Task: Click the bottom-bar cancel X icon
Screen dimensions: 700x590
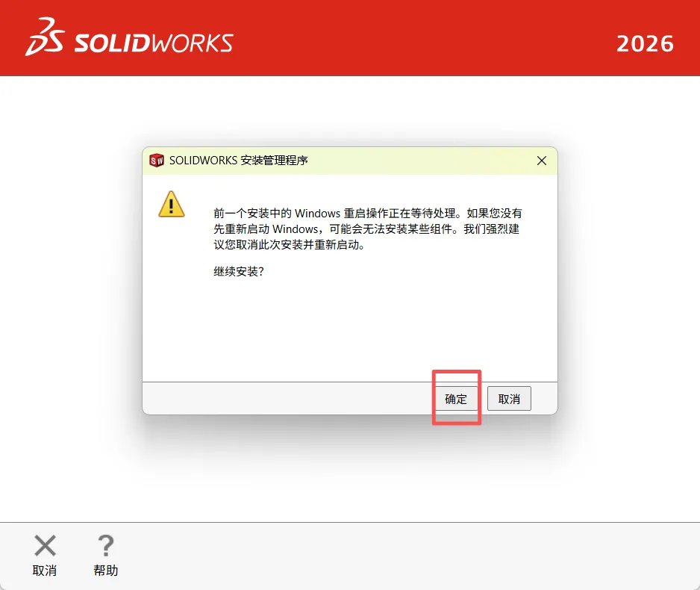Action: 45,545
